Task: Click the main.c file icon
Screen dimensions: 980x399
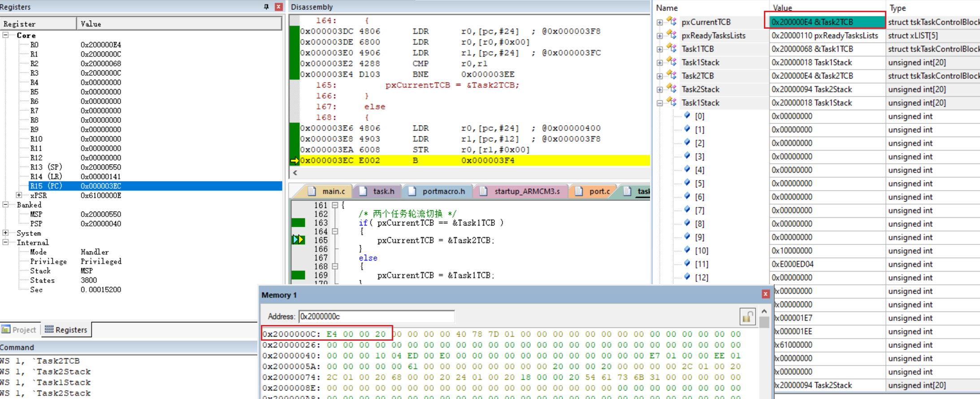Action: click(x=312, y=191)
